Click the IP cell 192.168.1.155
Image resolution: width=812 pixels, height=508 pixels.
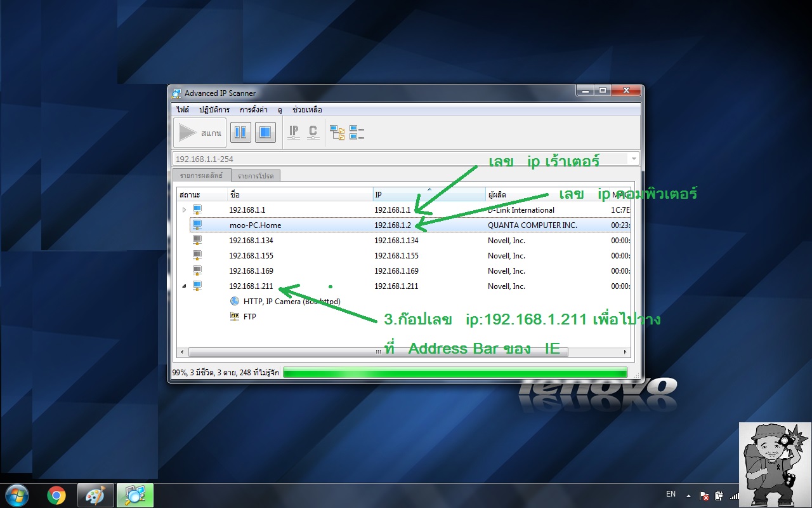[396, 256]
